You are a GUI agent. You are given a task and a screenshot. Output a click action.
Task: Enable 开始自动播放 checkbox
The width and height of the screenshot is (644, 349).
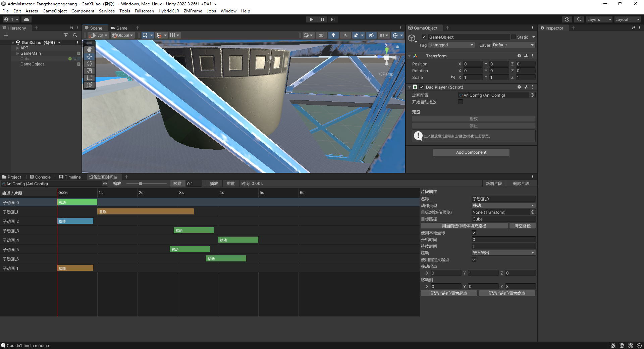(461, 102)
